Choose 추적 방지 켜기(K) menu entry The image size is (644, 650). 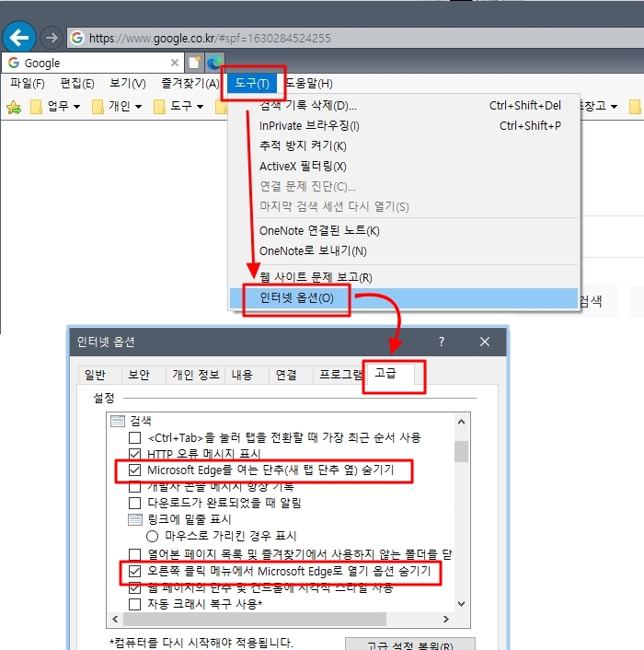[x=404, y=145]
